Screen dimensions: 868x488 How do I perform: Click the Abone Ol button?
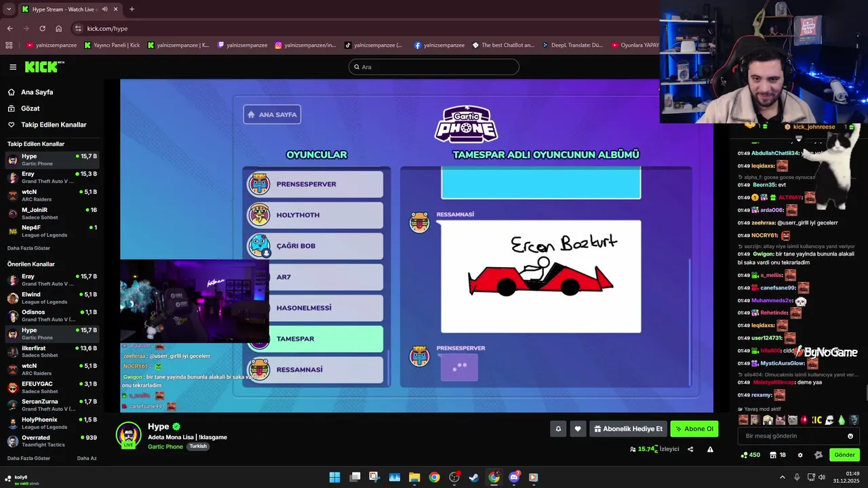click(694, 428)
